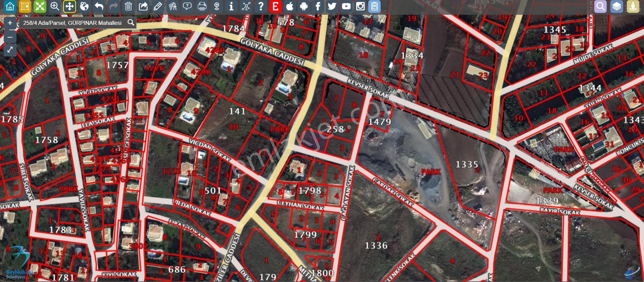The height and width of the screenshot is (282, 644).
Task: Open the Instagram profile
Action: [x=360, y=6]
